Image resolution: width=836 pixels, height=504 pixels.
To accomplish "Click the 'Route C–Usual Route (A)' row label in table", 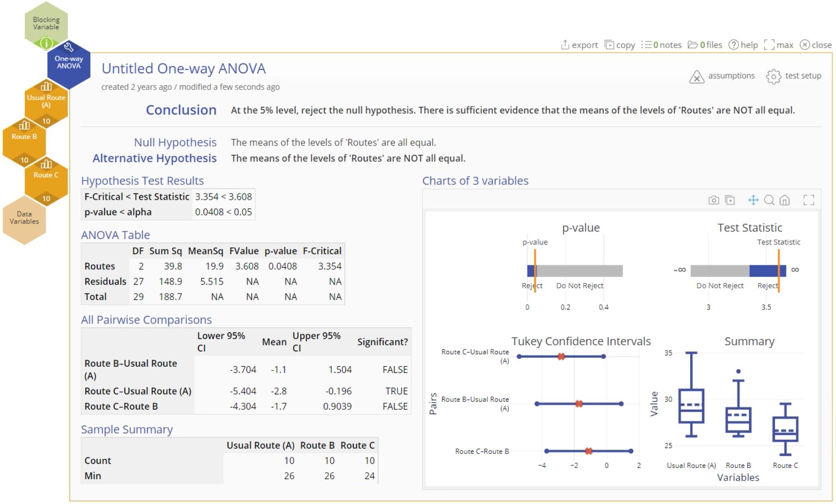I will (138, 391).
